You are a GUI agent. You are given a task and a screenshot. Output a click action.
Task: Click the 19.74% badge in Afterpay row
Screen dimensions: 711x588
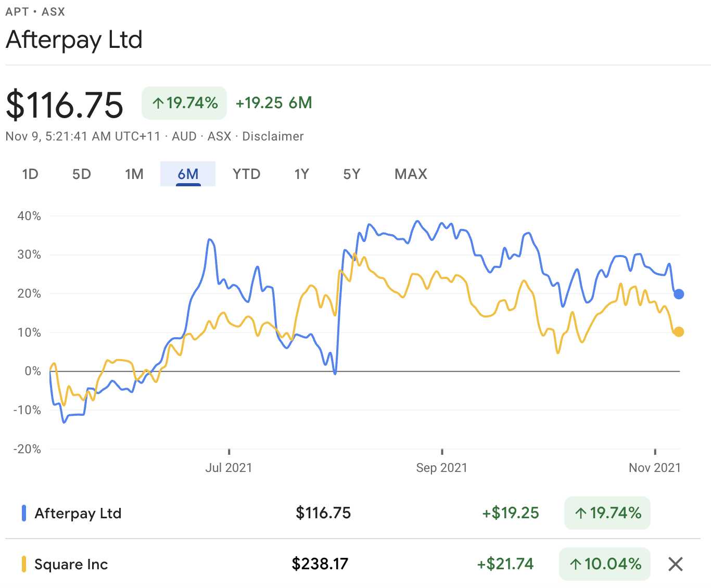[x=607, y=513]
